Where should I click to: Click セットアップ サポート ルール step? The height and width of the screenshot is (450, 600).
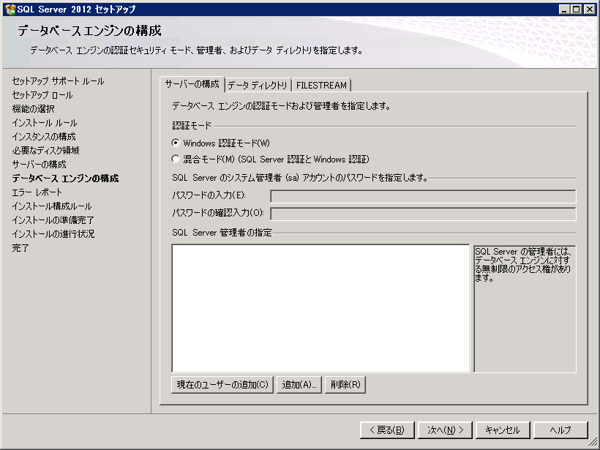tap(58, 81)
